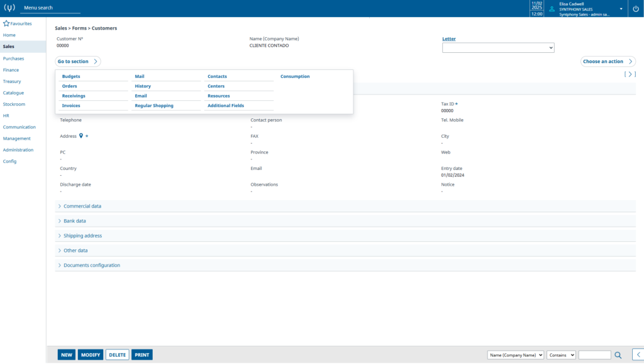Open the Go to section menu
The height and width of the screenshot is (364, 644).
[x=77, y=61]
